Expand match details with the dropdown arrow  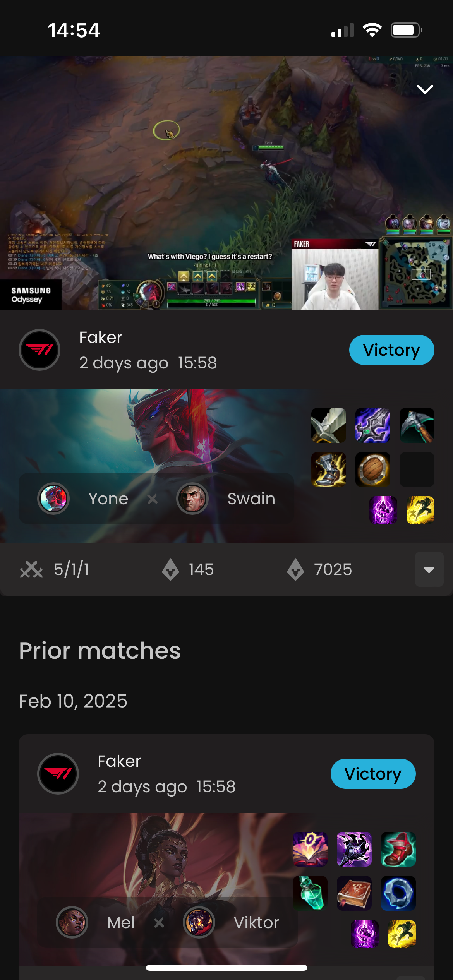click(x=429, y=569)
